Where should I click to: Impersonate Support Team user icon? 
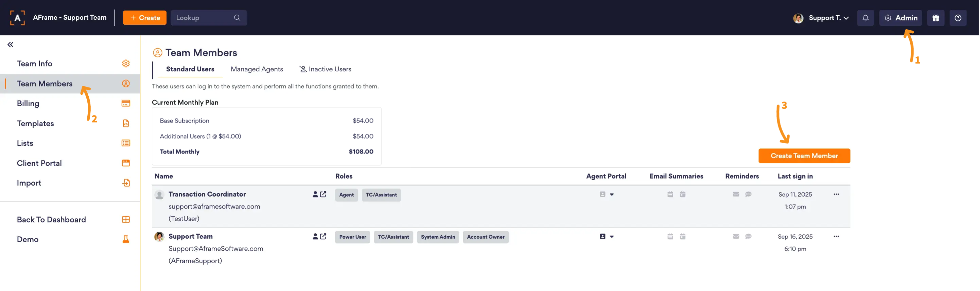(315, 237)
